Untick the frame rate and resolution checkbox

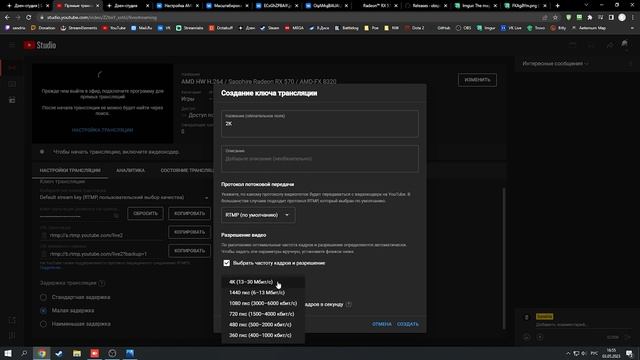227,263
